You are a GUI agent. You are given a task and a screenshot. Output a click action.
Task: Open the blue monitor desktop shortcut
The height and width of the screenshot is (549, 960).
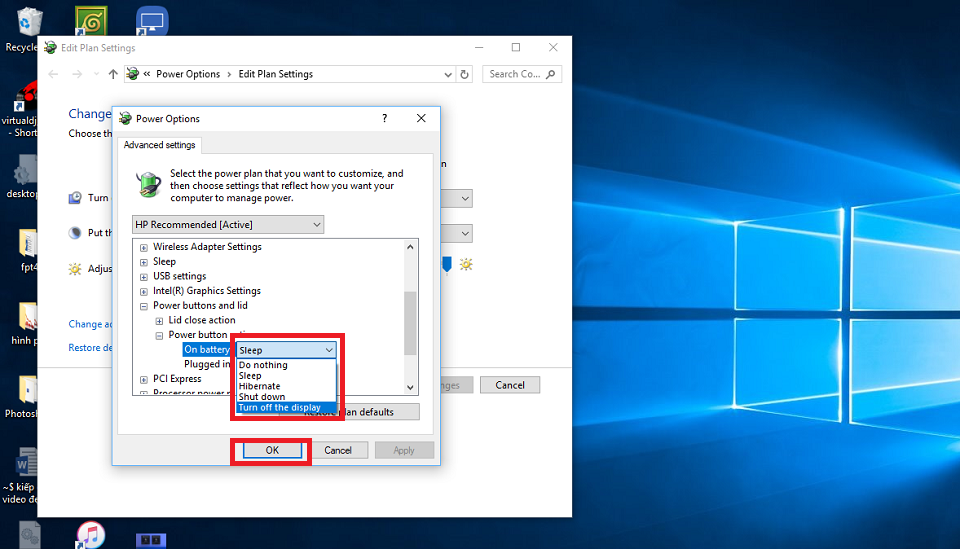152,21
